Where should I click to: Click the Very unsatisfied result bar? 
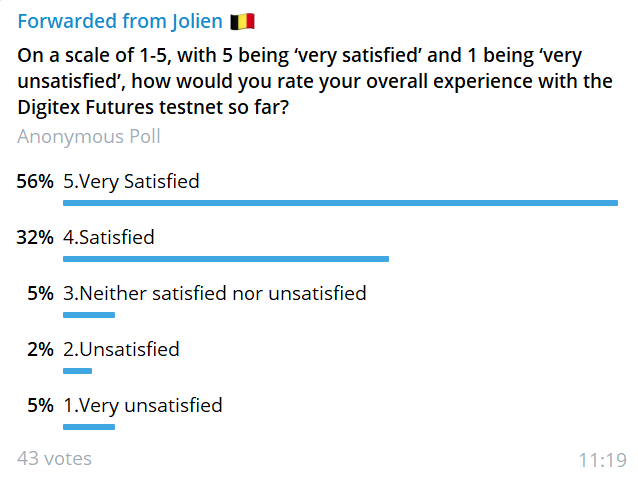pyautogui.click(x=89, y=427)
